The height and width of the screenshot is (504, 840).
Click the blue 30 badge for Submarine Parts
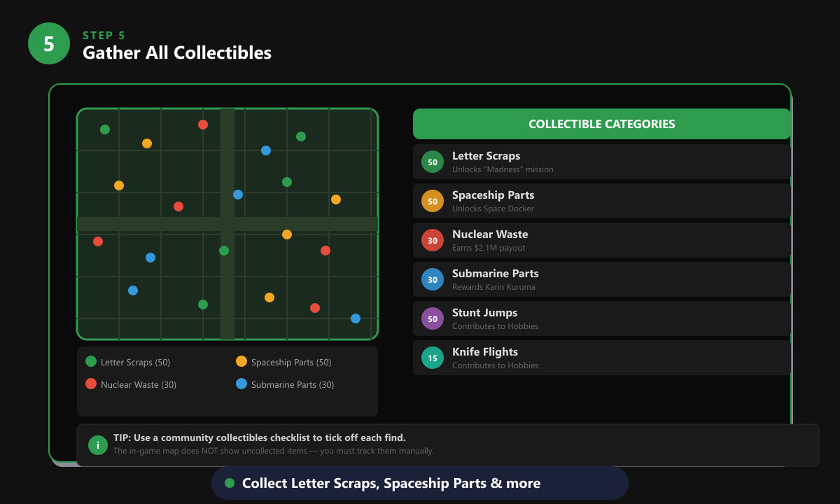pos(433,280)
